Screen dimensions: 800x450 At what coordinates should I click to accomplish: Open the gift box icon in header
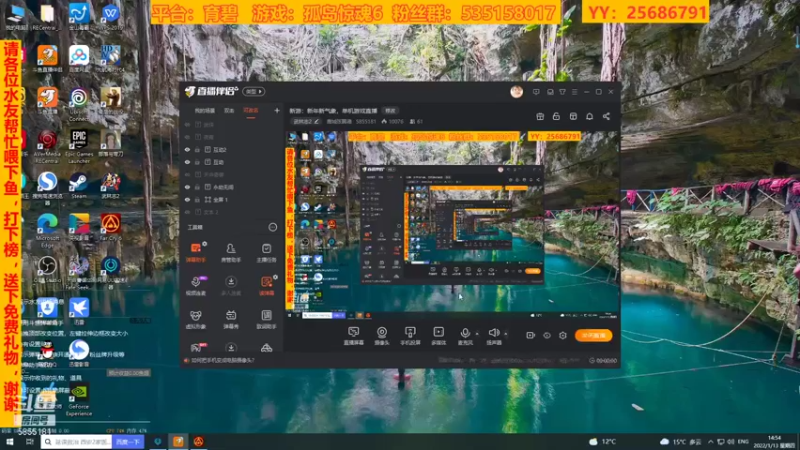[540, 116]
